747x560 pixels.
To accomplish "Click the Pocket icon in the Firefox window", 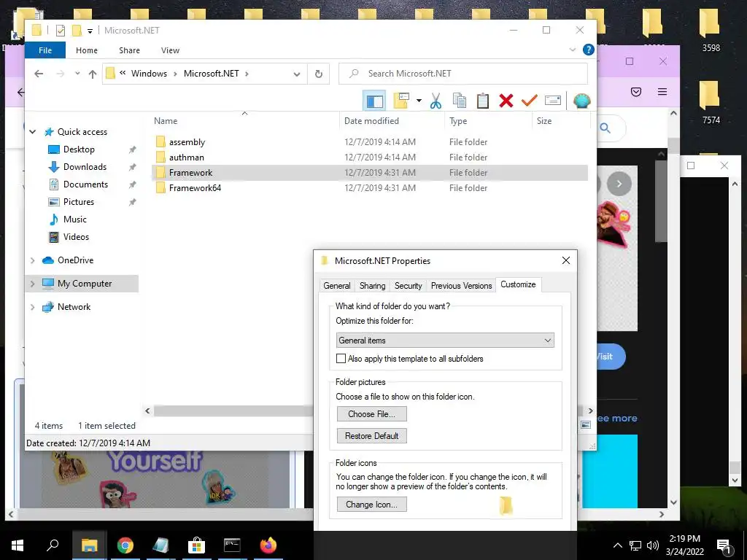I will tap(636, 92).
